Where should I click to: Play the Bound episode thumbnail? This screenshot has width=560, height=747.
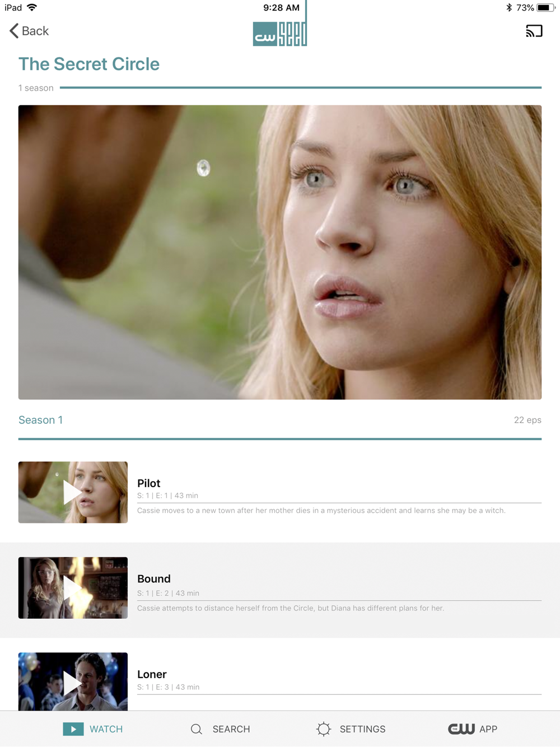tap(73, 587)
